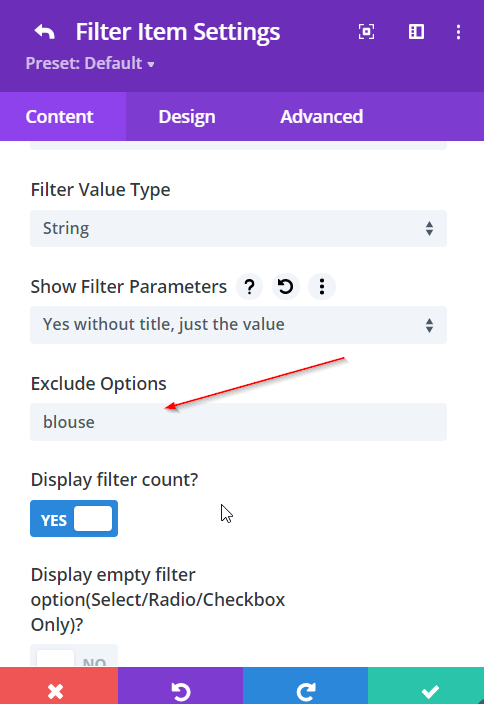Click the undo button in footer
Image resolution: width=484 pixels, height=704 pixels.
click(x=180, y=686)
